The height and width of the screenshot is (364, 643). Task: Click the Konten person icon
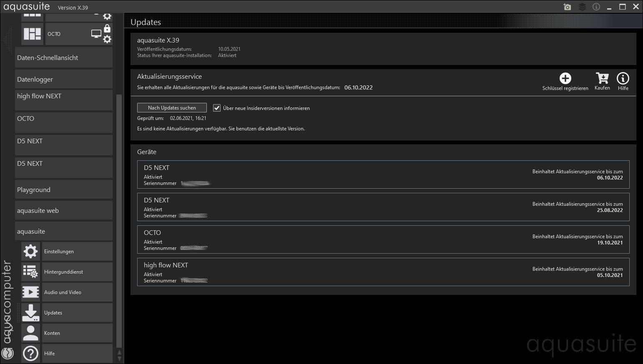pos(30,333)
